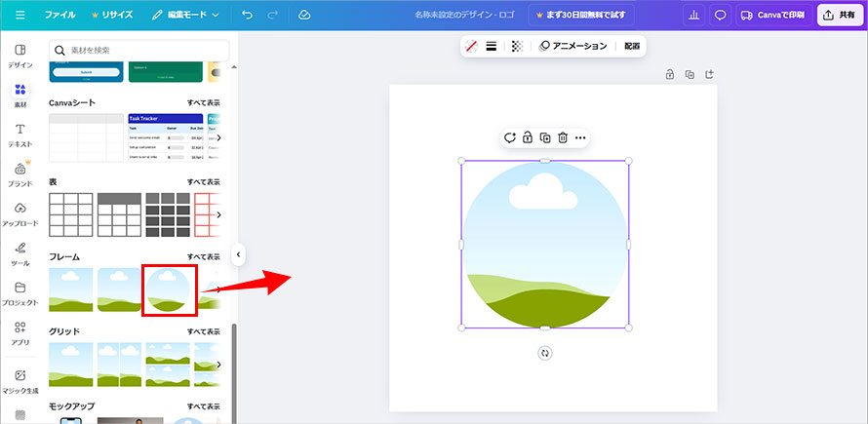Select the gray header table thumbnail
Image resolution: width=868 pixels, height=424 pixels.
[119, 214]
